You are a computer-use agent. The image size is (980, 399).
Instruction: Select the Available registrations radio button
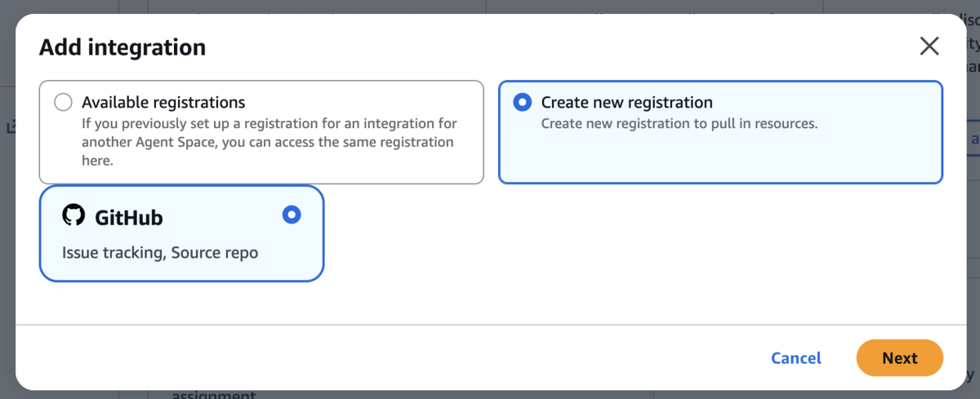[x=63, y=103]
